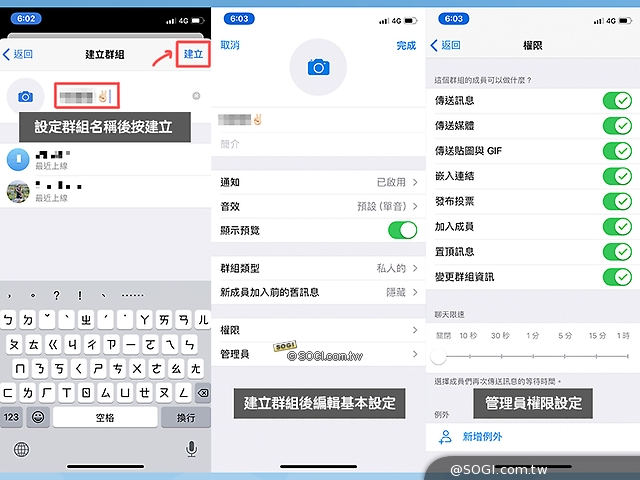Tap the 聊天限速 slider handle

pyautogui.click(x=438, y=356)
